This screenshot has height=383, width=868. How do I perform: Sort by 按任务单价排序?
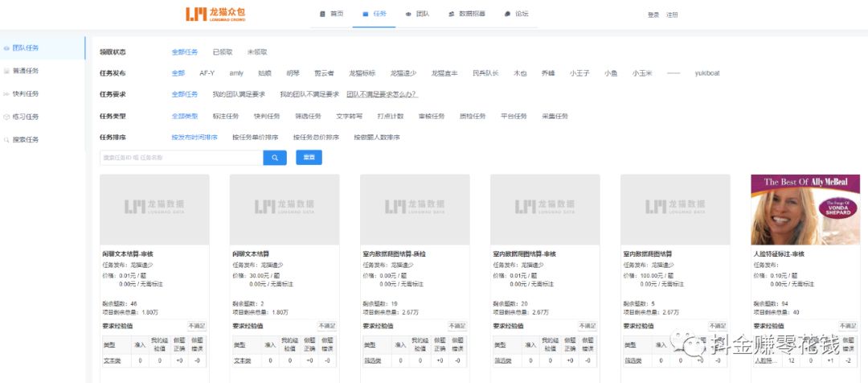coord(256,137)
